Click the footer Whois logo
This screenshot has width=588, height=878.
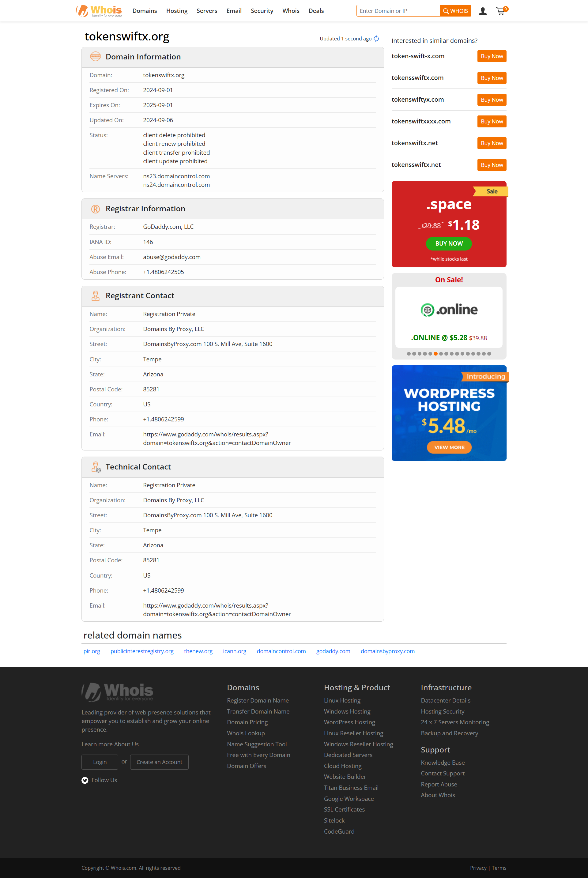point(117,692)
